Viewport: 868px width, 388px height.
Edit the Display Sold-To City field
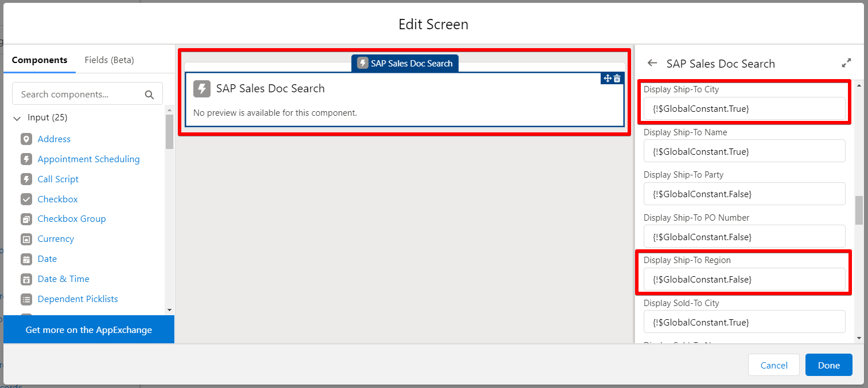pos(744,322)
